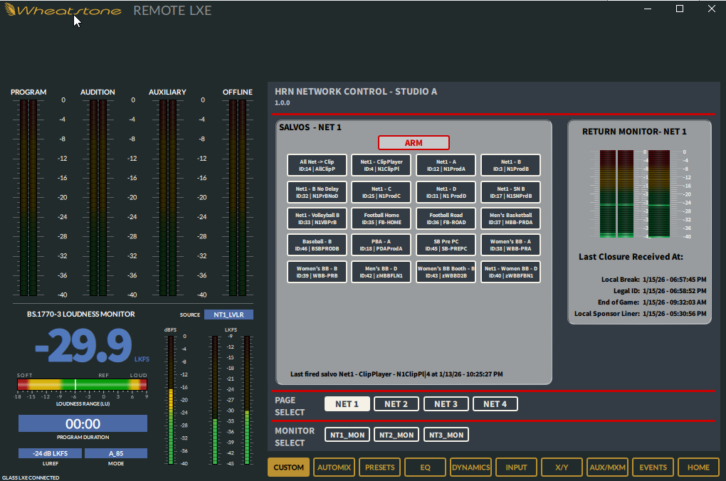The image size is (726, 481).
Task: Open the X/Y tab
Action: point(562,467)
